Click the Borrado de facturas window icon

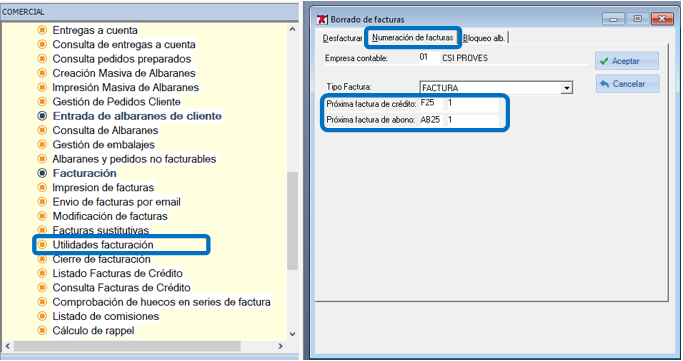[x=322, y=19]
